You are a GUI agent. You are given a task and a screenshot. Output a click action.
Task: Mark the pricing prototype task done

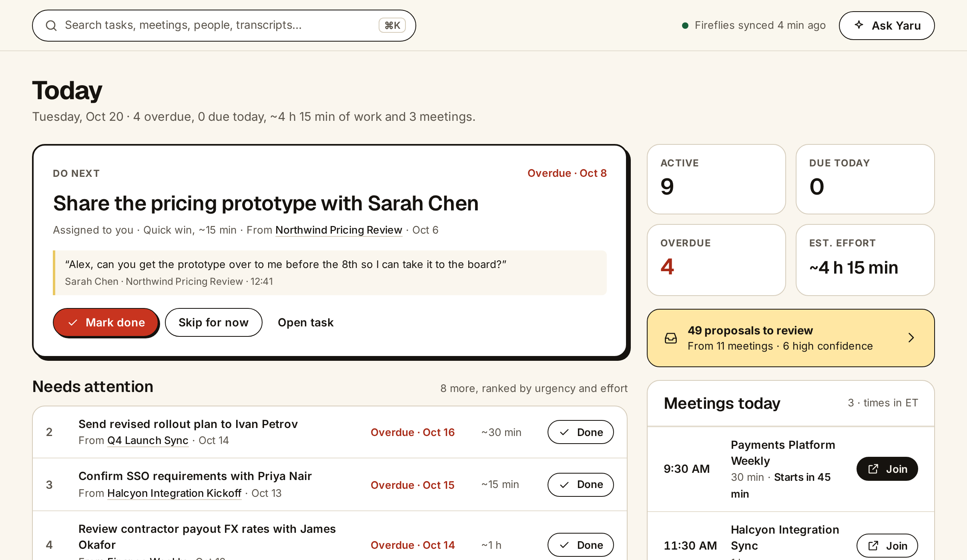tap(106, 322)
